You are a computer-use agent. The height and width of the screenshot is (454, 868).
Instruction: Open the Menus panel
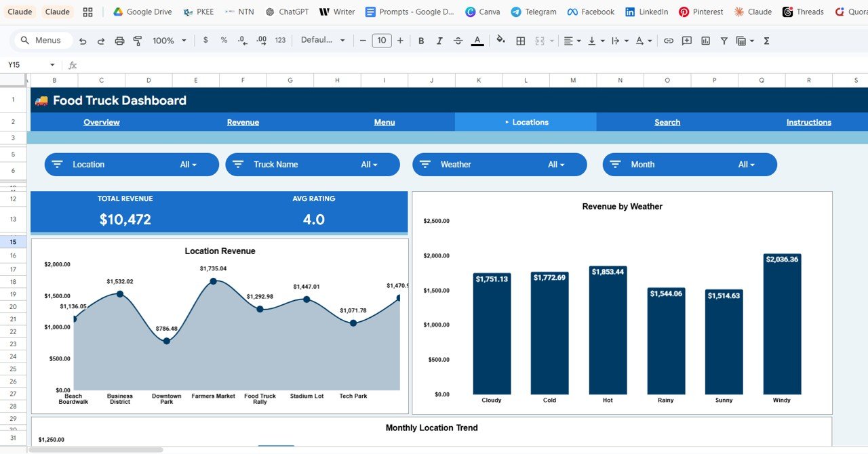[x=43, y=41]
